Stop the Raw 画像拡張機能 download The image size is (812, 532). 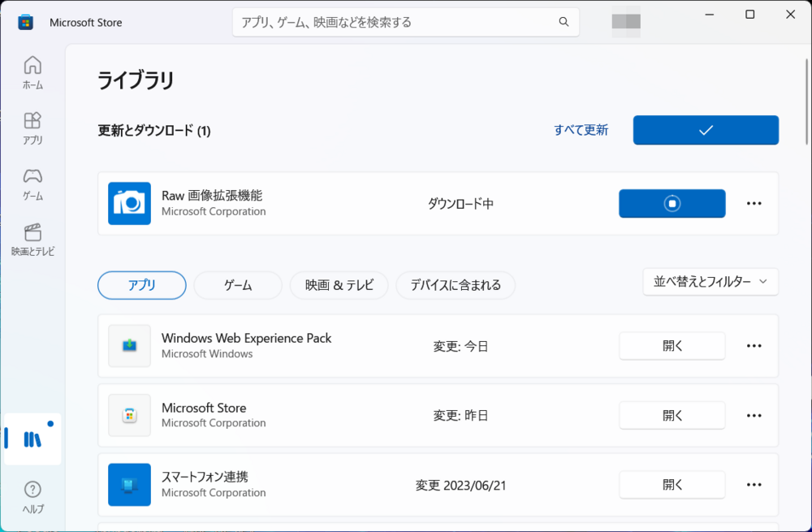[x=672, y=204]
